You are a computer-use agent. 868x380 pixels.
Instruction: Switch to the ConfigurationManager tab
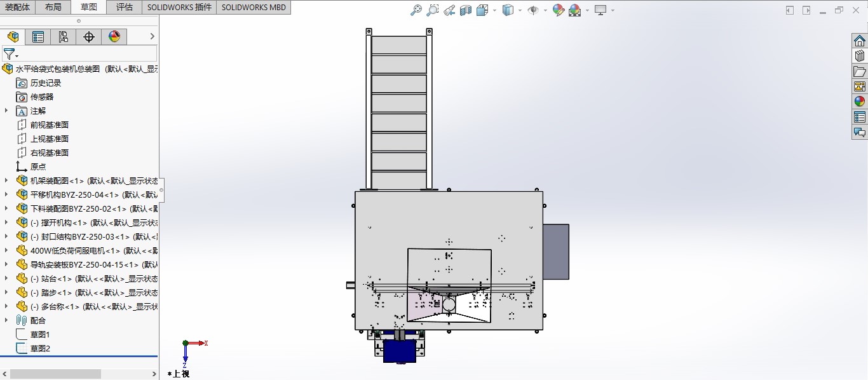click(x=64, y=37)
